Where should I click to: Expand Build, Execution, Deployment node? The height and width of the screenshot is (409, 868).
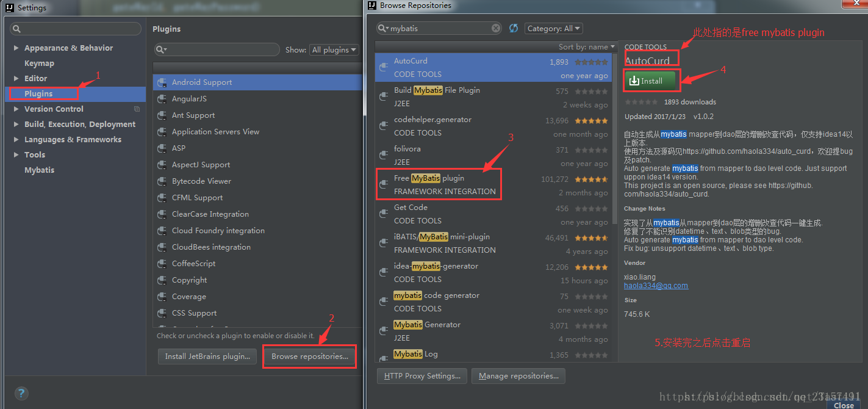(16, 124)
